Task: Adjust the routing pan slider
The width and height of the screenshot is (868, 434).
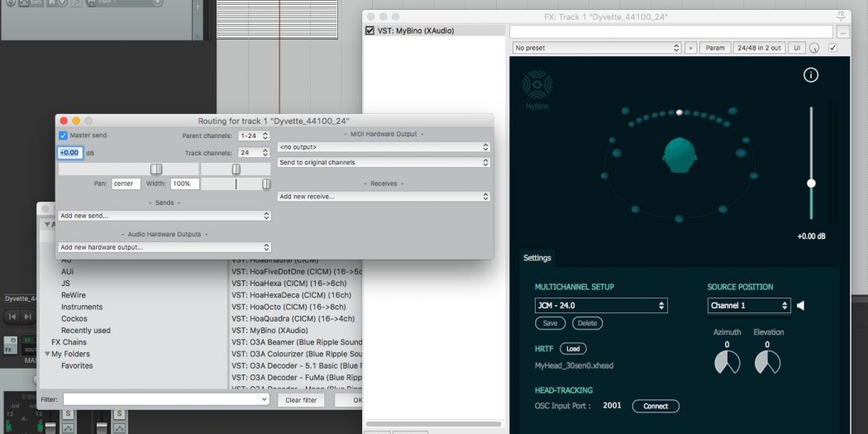Action: point(236,169)
